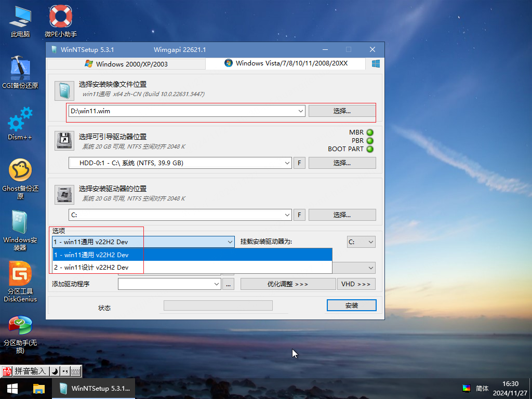The width and height of the screenshot is (532, 399).
Task: Click the win11通用 x64 zh-CN build text
Action: pos(143,94)
